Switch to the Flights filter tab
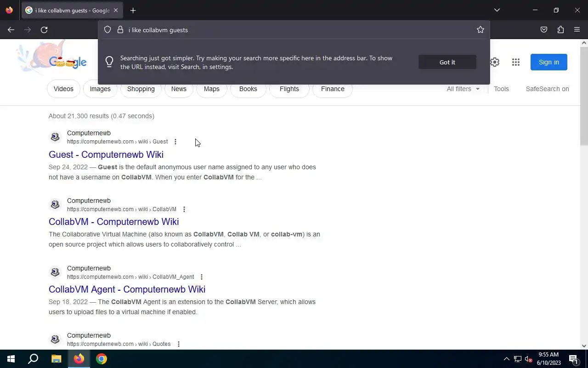This screenshot has height=368, width=588. pyautogui.click(x=289, y=89)
